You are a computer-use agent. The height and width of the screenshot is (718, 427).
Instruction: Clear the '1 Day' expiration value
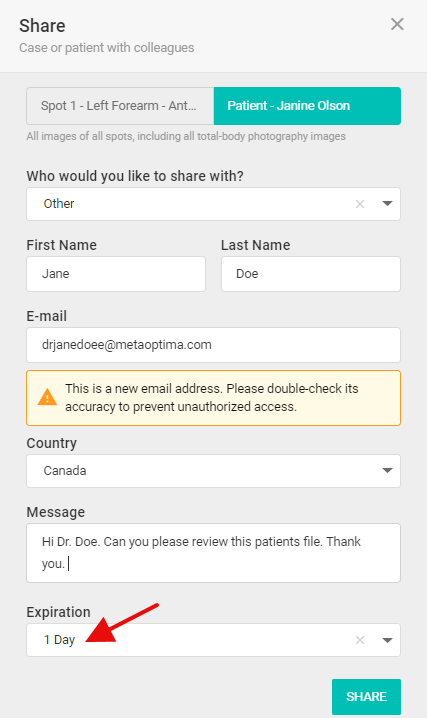[360, 640]
